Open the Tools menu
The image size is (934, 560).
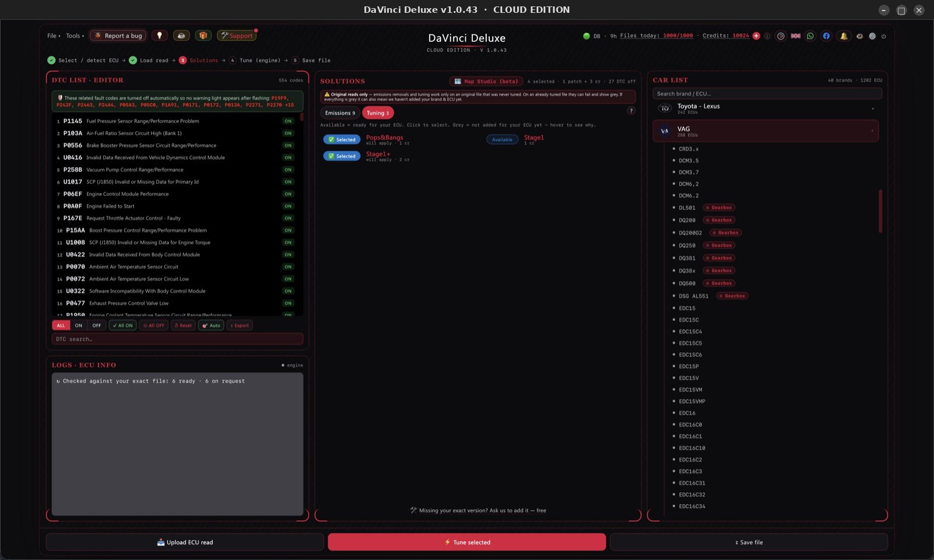(75, 36)
